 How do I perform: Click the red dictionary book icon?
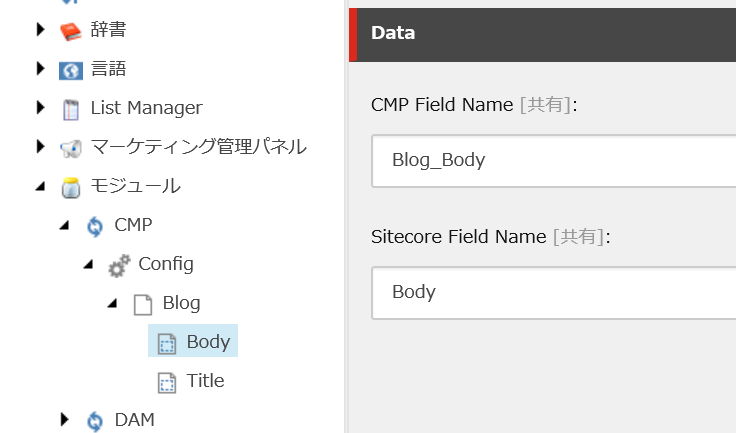71,31
